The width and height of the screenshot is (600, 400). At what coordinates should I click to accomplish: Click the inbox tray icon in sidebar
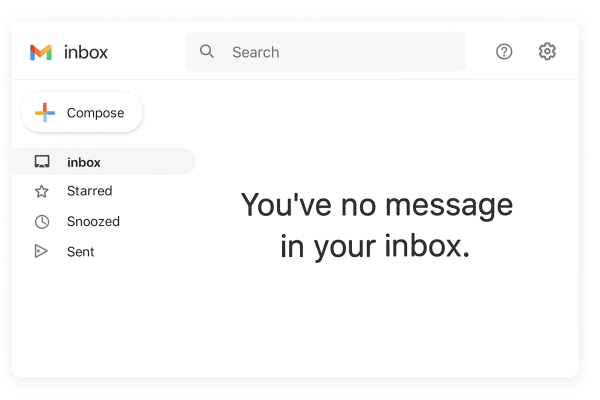coord(42,162)
